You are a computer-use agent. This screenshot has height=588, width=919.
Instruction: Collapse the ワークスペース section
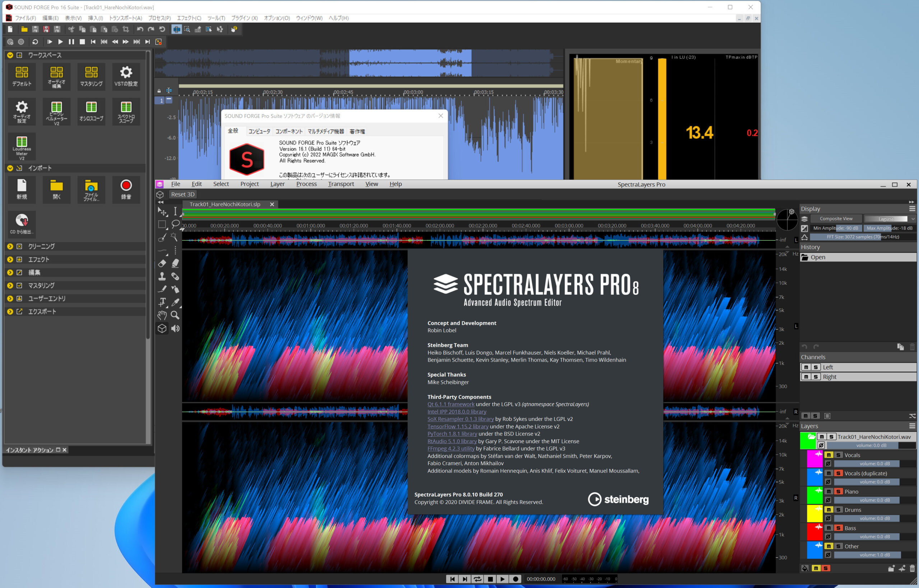10,55
